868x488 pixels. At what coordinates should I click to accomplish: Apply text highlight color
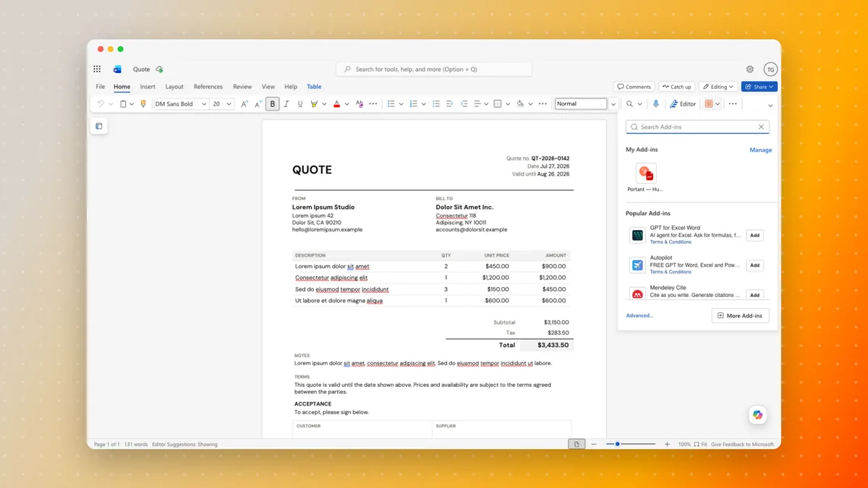pos(314,104)
